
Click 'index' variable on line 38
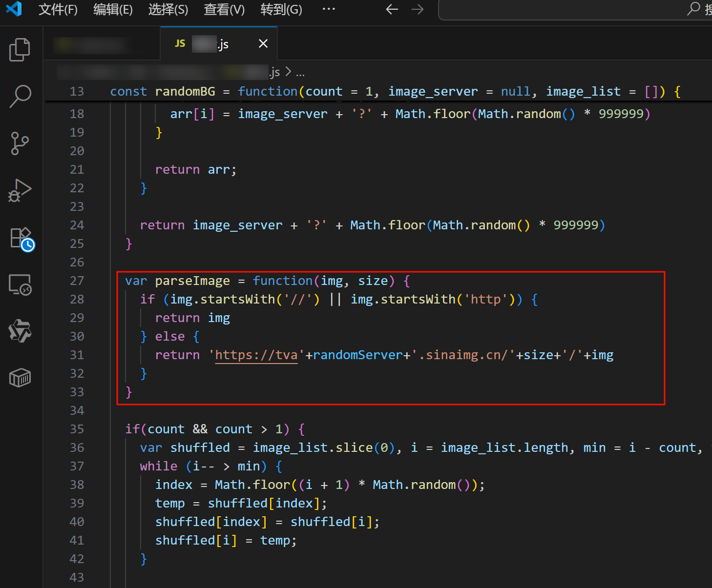pos(174,485)
